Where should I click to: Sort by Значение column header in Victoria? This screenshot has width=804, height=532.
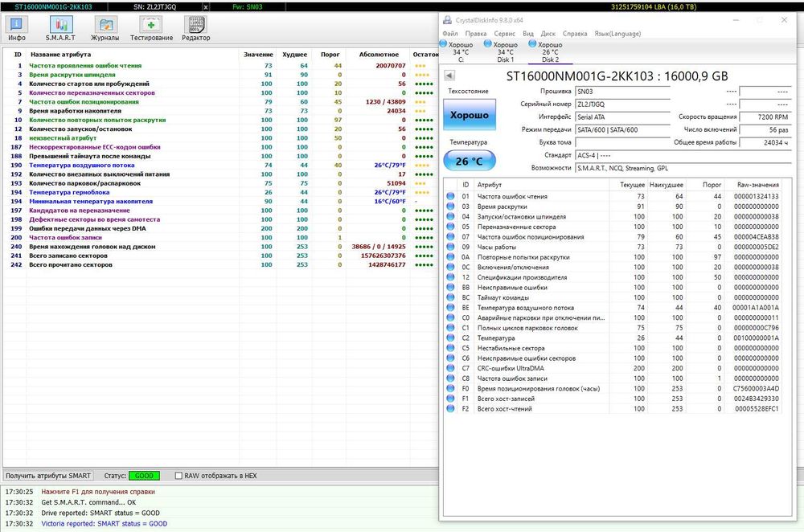pos(258,55)
